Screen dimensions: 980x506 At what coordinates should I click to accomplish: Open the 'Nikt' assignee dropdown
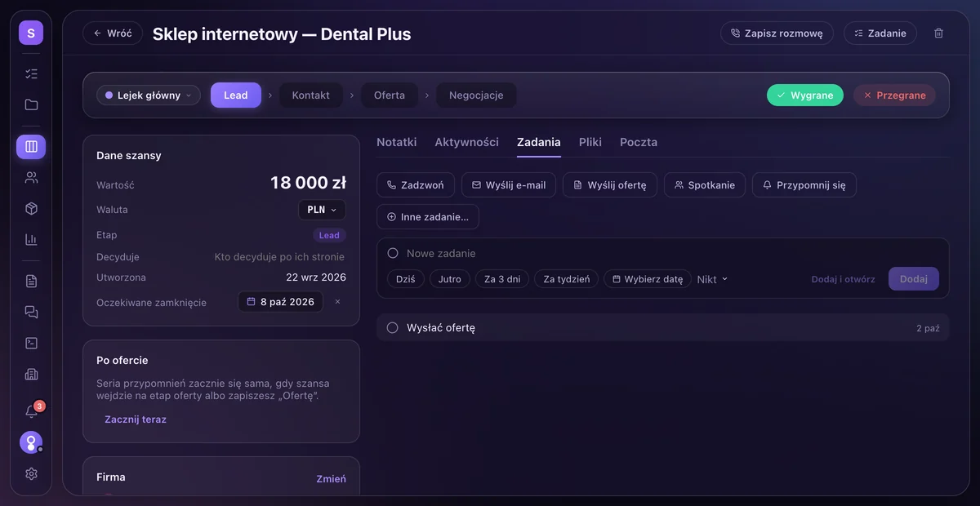coord(712,279)
